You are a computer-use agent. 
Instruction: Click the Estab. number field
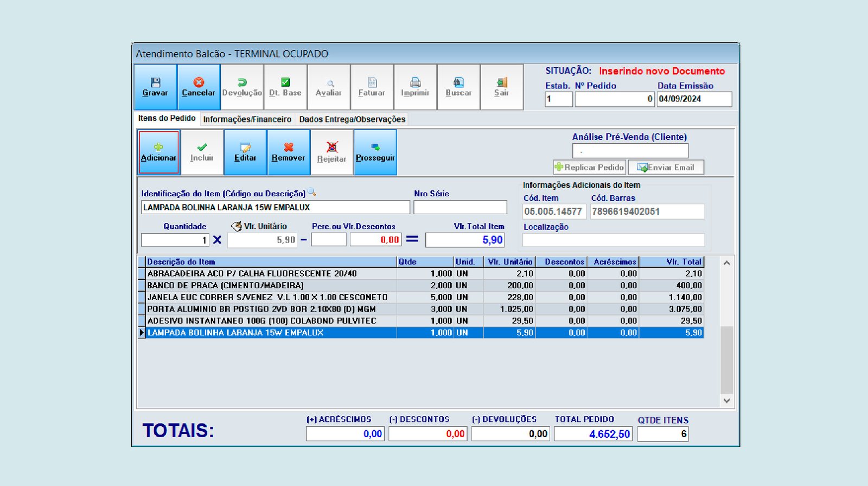(559, 99)
